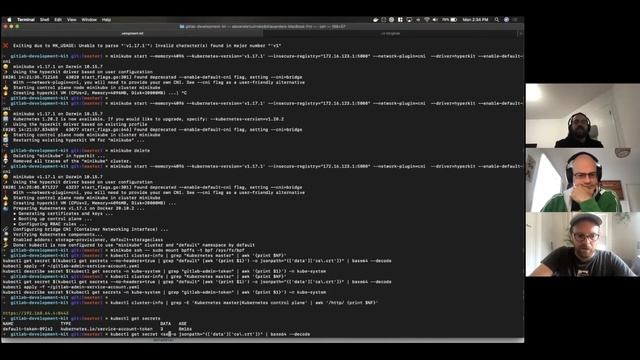
Task: Click 'Configuring bridge CNI' output line
Action: point(90,229)
